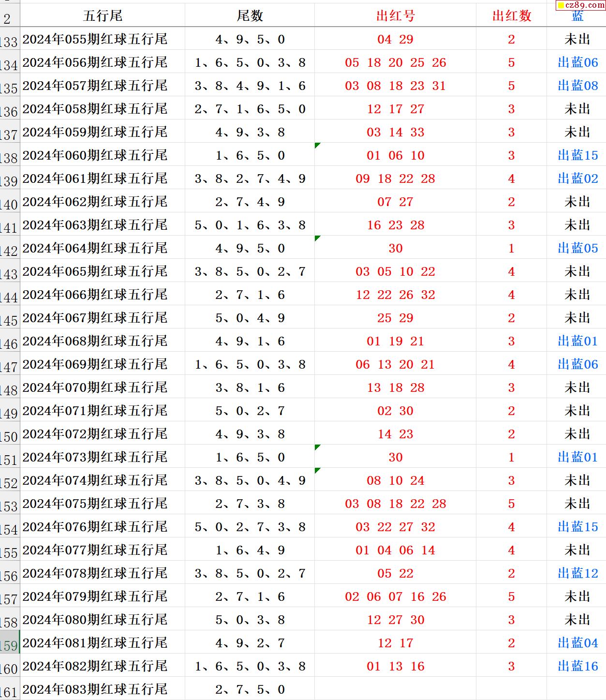Click the green triangle indicator in the 2024年074期 row

click(317, 470)
